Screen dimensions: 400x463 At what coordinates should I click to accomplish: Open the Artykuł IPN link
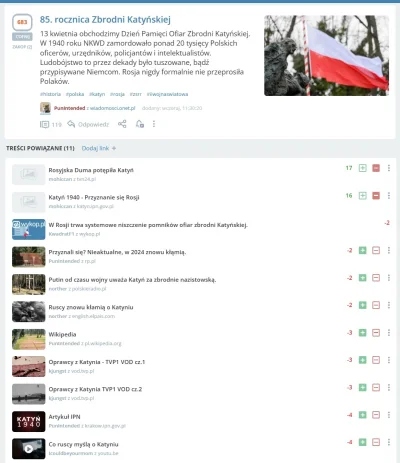64,417
